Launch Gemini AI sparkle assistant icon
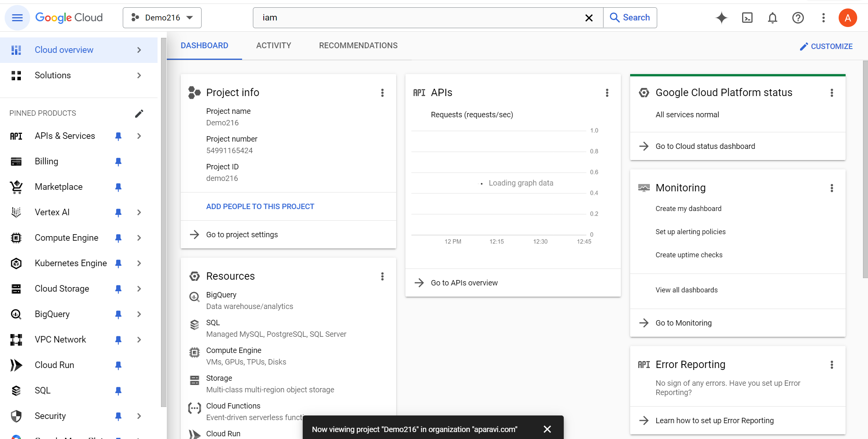868x439 pixels. [x=721, y=18]
